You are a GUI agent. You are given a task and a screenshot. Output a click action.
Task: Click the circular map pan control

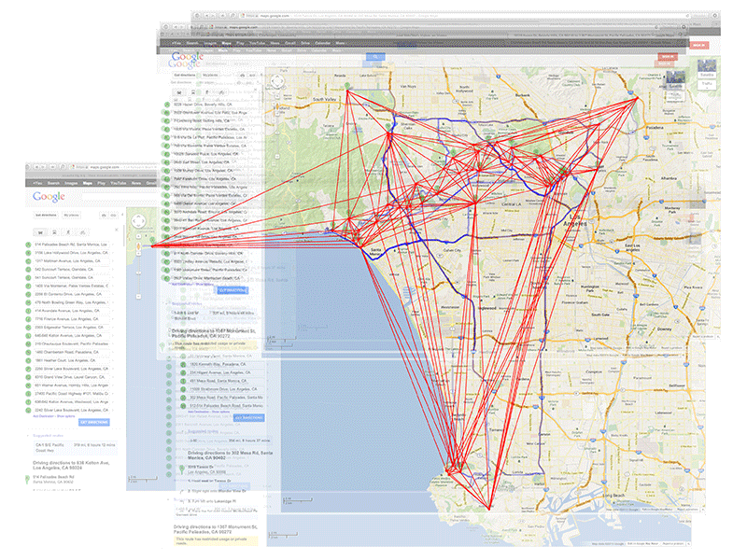click(x=137, y=222)
